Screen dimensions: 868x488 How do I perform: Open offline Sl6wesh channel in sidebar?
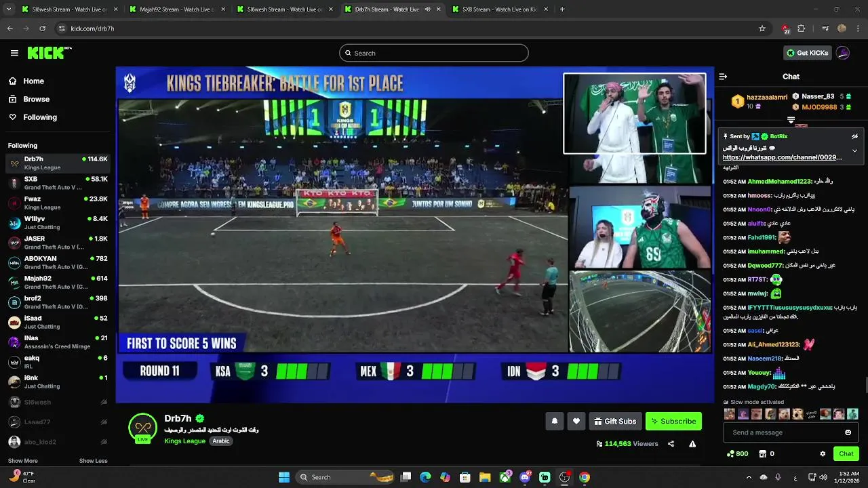pyautogui.click(x=58, y=402)
